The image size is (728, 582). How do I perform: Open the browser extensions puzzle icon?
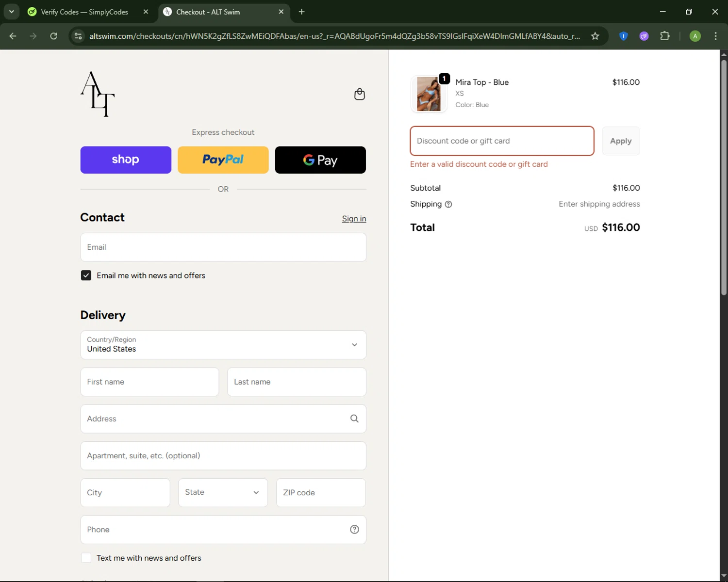point(665,36)
